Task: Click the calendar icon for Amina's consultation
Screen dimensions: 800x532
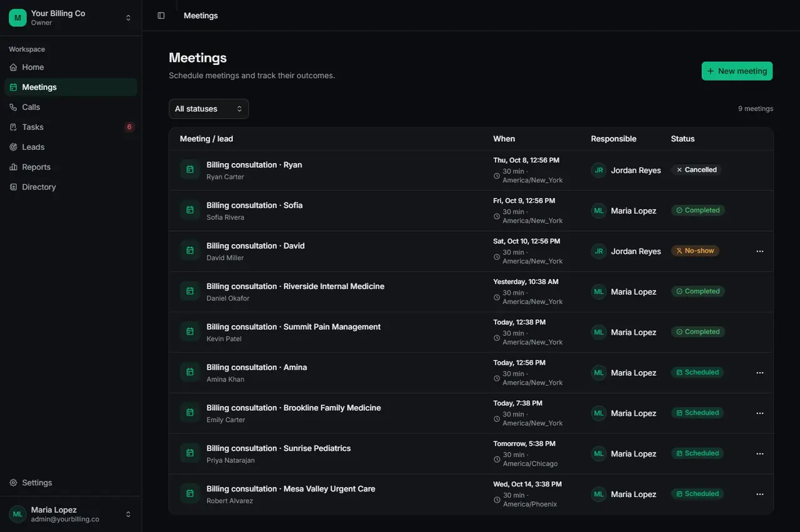Action: pos(190,373)
